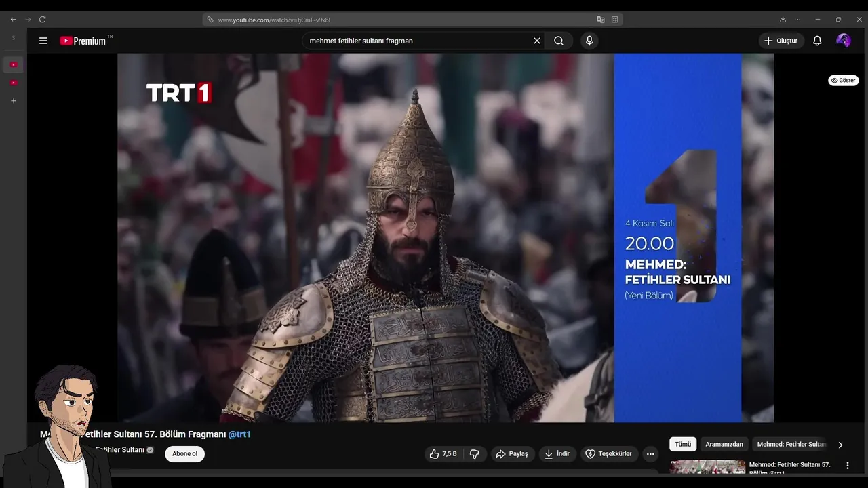The image size is (868, 488).
Task: Open browser three-dot menu
Action: (x=797, y=20)
